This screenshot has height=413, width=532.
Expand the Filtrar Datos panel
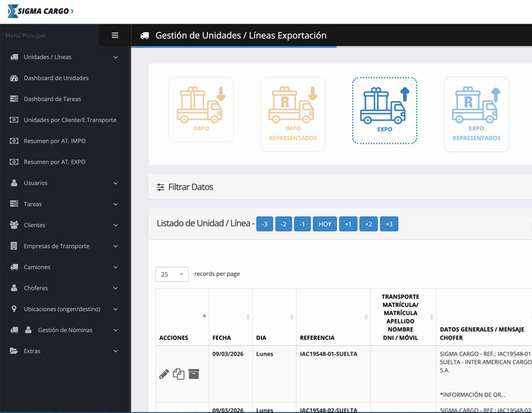point(185,187)
